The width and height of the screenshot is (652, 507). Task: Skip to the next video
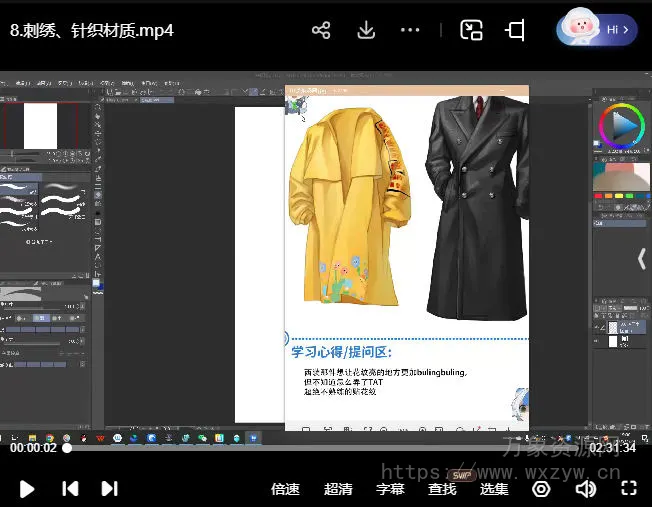pyautogui.click(x=109, y=489)
